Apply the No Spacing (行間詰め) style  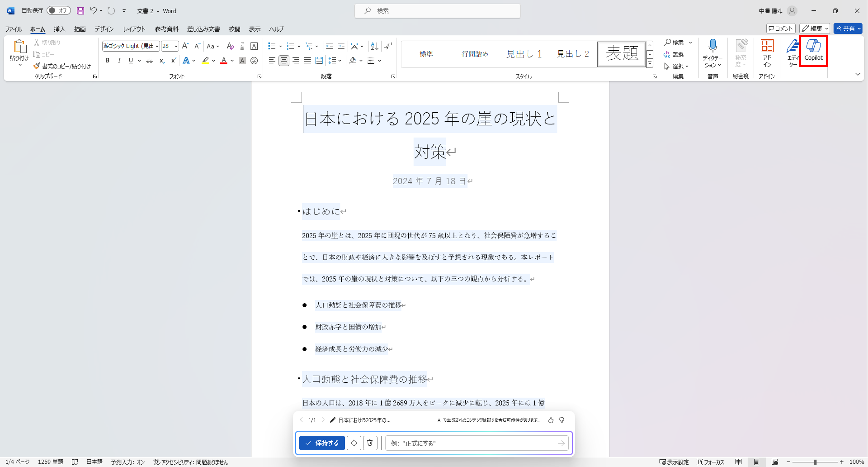click(x=475, y=54)
